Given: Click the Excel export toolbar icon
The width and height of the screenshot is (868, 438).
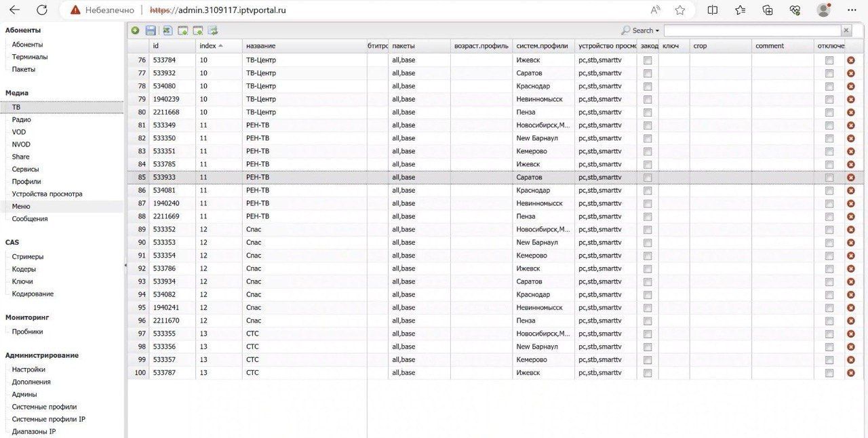Looking at the screenshot, I should (167, 31).
